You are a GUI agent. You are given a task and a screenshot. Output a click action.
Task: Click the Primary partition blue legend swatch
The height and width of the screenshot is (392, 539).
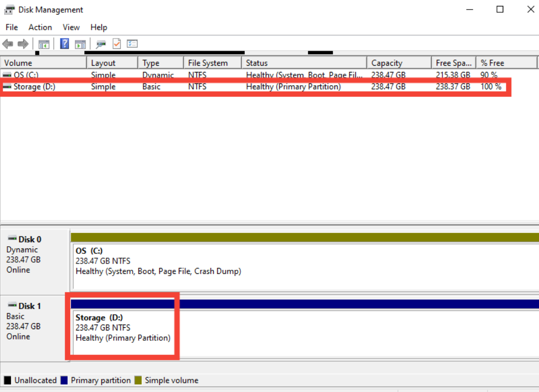(x=64, y=380)
